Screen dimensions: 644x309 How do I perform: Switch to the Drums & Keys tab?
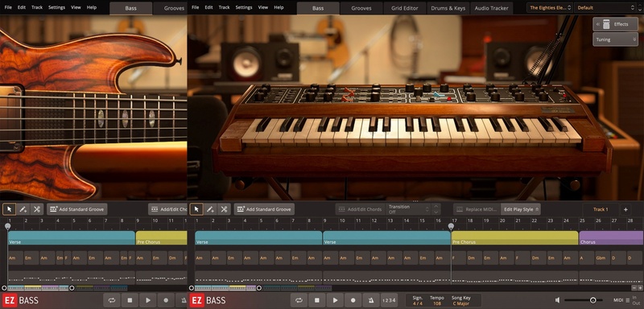click(448, 8)
